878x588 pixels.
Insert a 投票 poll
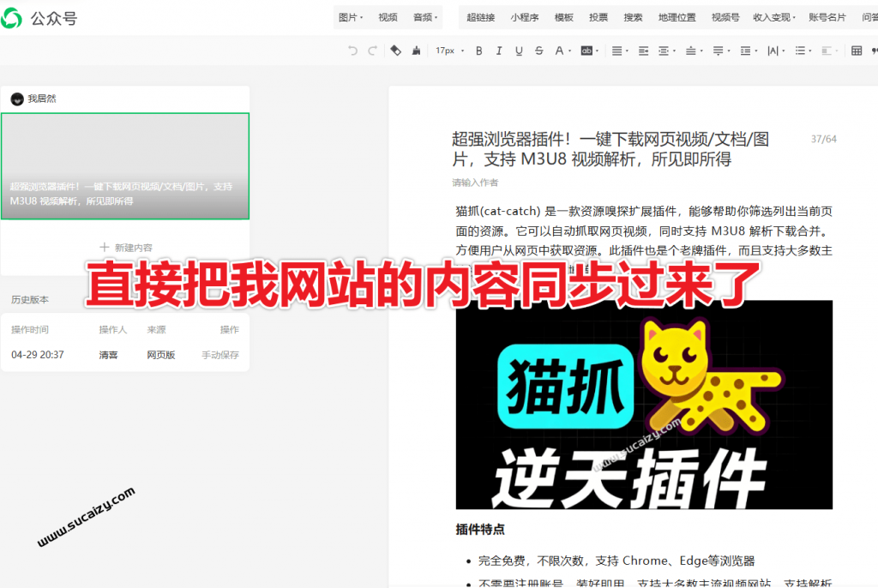pyautogui.click(x=598, y=17)
